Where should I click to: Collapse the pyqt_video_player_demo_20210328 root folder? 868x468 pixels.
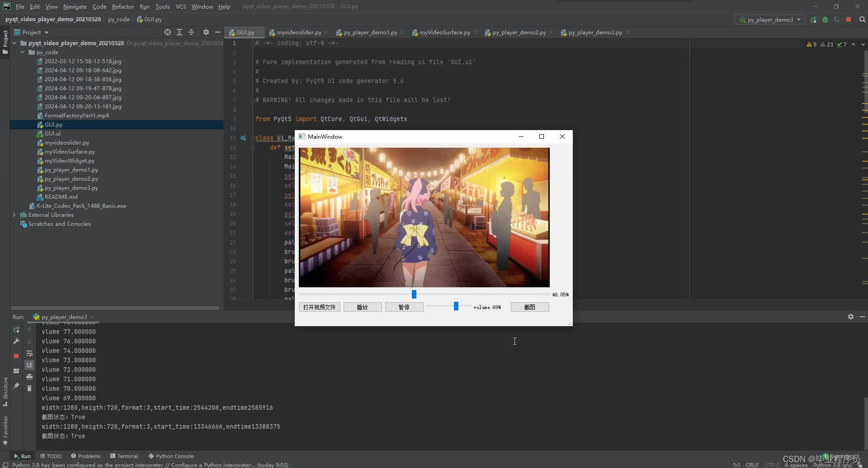click(14, 43)
